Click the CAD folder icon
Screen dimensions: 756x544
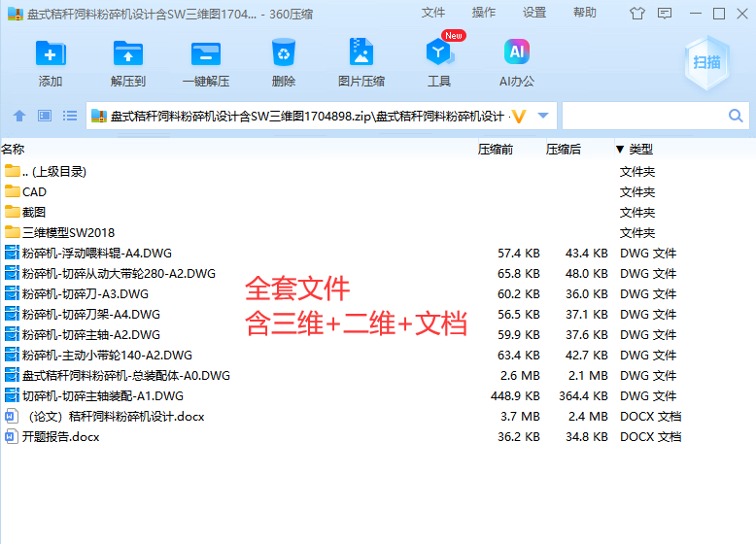[x=13, y=191]
